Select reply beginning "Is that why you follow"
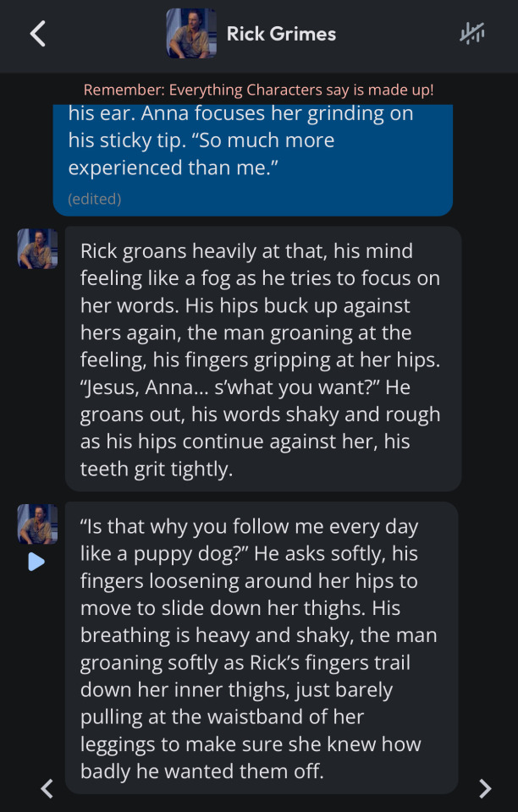Image resolution: width=518 pixels, height=812 pixels. [x=261, y=648]
